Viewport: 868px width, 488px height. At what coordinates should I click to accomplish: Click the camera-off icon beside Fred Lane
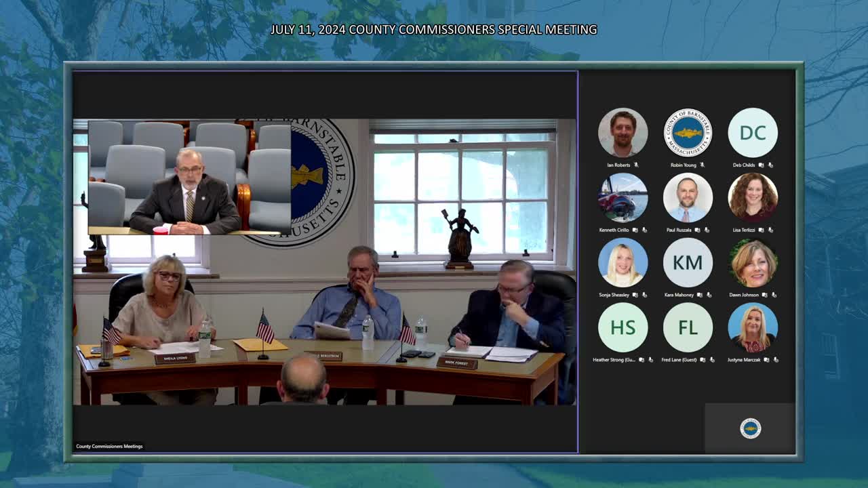click(703, 360)
